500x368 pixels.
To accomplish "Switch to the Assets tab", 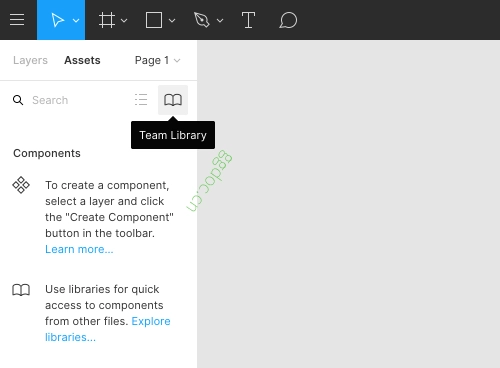I will pos(82,60).
